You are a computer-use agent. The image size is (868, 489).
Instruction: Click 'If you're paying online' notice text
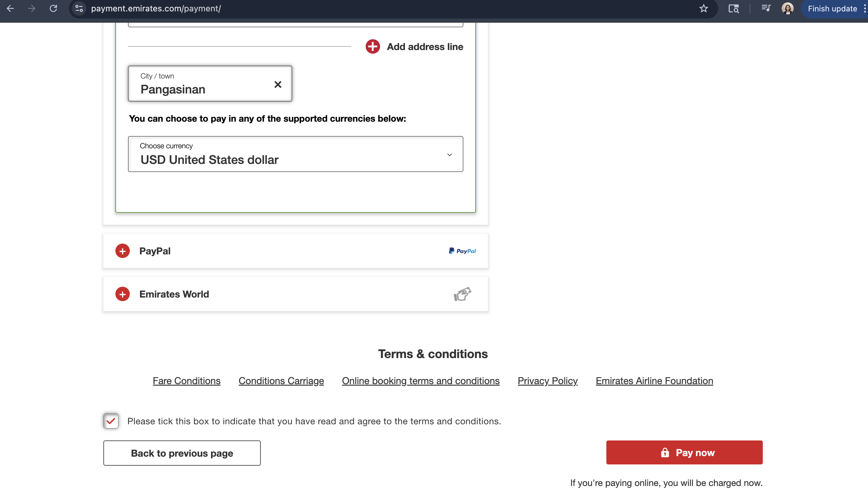[666, 483]
